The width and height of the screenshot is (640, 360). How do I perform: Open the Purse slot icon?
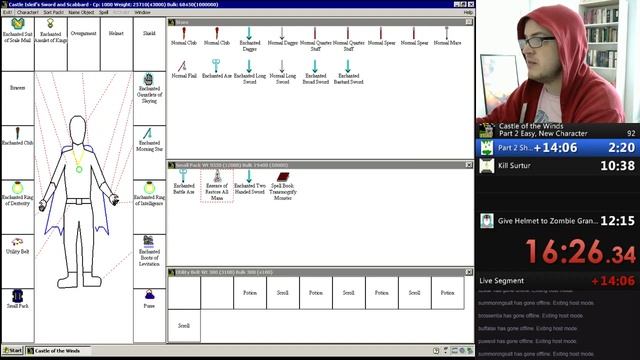point(149,295)
